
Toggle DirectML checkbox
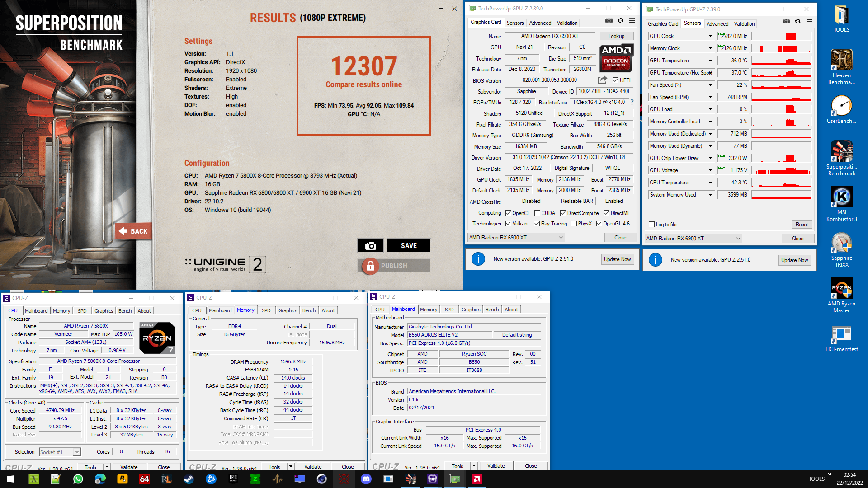pos(606,213)
